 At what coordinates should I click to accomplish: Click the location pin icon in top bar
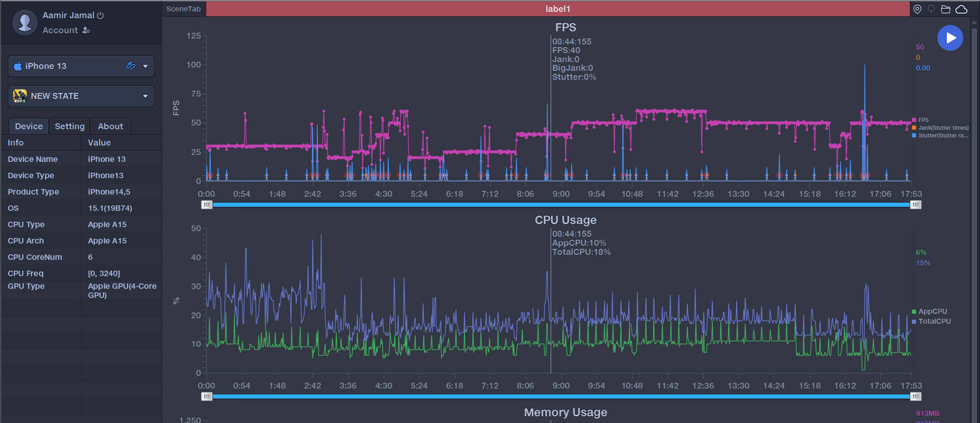[917, 9]
